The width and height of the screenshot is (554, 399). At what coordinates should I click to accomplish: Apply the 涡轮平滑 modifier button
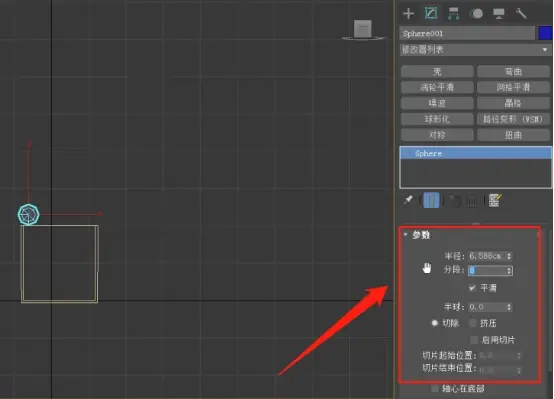coord(437,87)
